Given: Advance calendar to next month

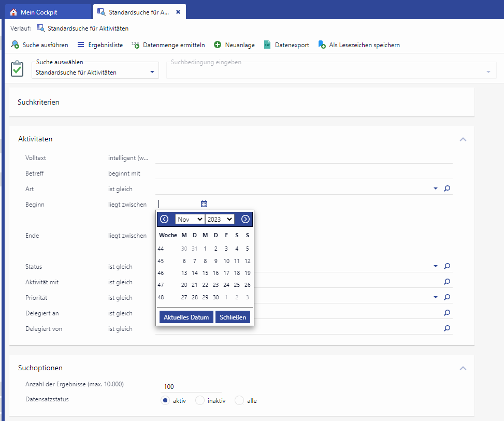Looking at the screenshot, I should coord(246,219).
